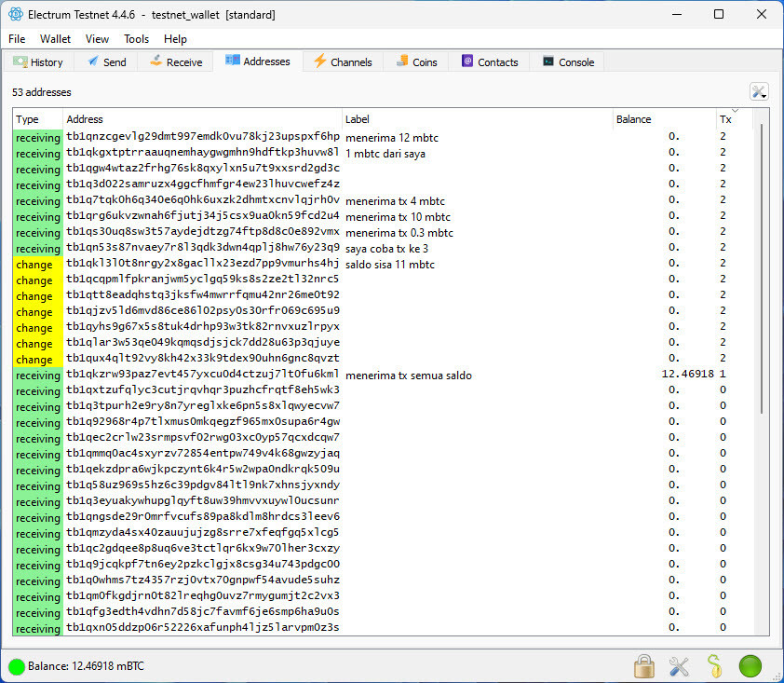Screen dimensions: 784x683
Task: Click the status bar Balance: 12.46918 mBTC text
Action: point(86,666)
